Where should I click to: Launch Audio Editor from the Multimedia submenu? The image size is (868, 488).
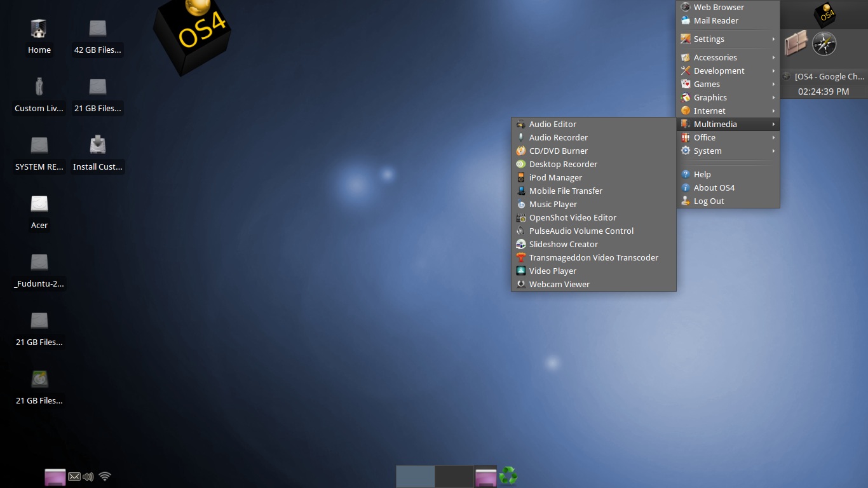(x=593, y=125)
